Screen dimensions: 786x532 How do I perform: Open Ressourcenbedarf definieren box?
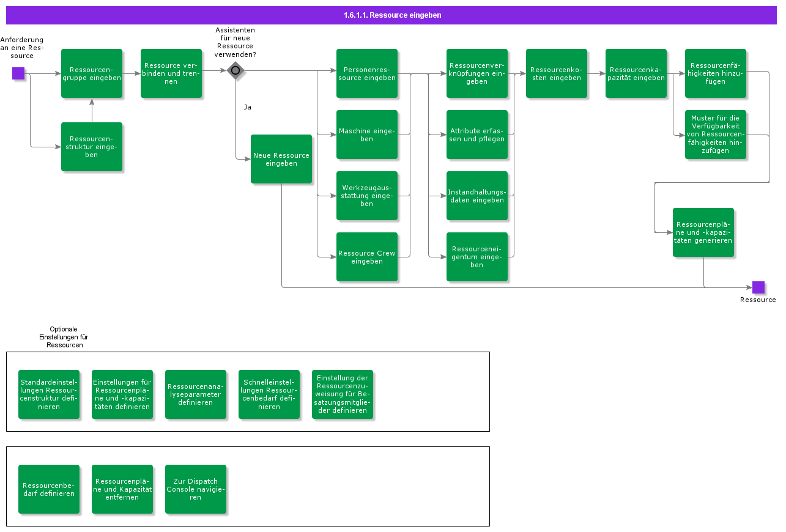pyautogui.click(x=49, y=489)
